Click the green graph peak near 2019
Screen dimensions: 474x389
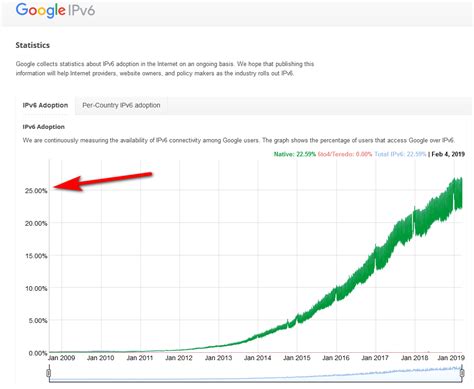coord(457,180)
